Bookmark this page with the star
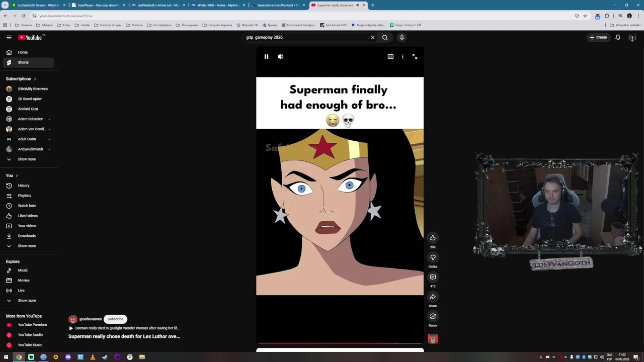Viewport: 644px width, 362px height. pyautogui.click(x=585, y=16)
